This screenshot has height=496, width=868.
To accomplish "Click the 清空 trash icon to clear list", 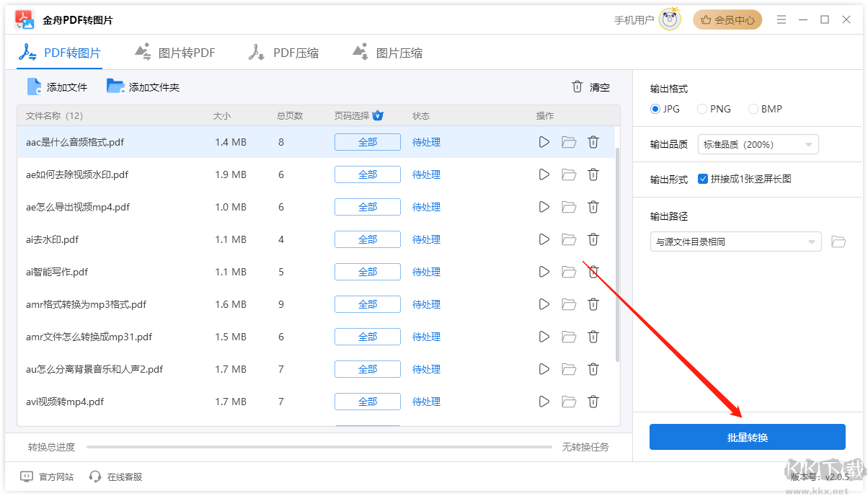I will click(x=577, y=87).
